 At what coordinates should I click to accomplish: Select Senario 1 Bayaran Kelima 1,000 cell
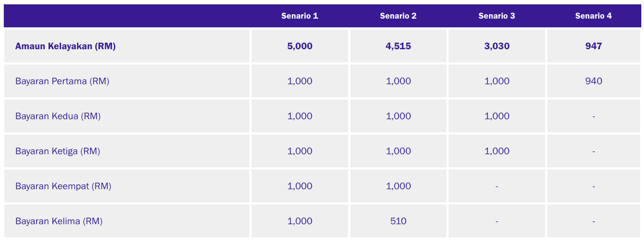click(x=300, y=221)
